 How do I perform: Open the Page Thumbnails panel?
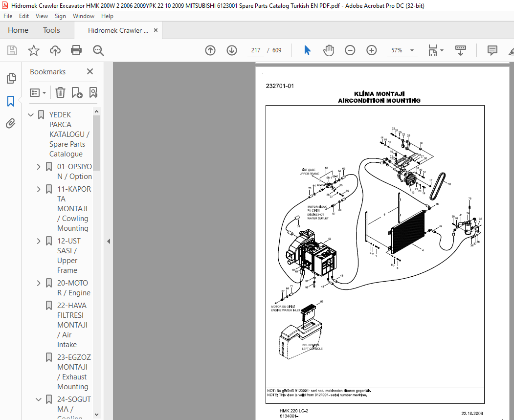pyautogui.click(x=11, y=78)
